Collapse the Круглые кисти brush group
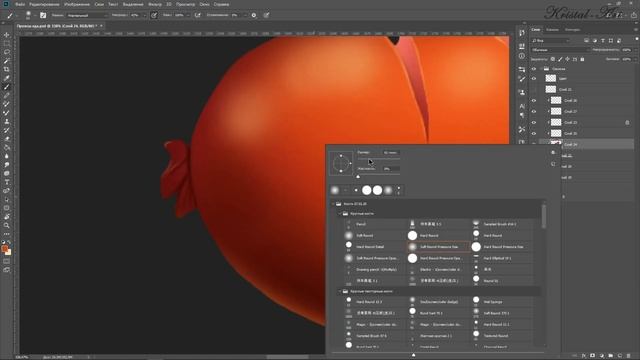This screenshot has width=640, height=360. tap(340, 213)
